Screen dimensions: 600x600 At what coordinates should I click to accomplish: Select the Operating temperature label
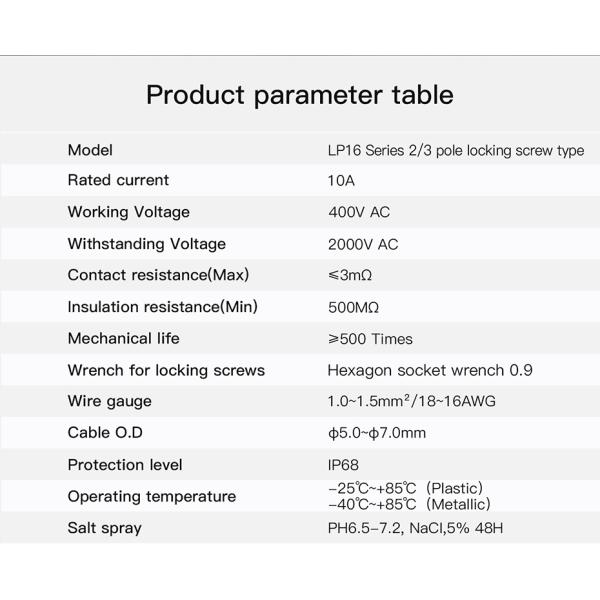(x=151, y=497)
